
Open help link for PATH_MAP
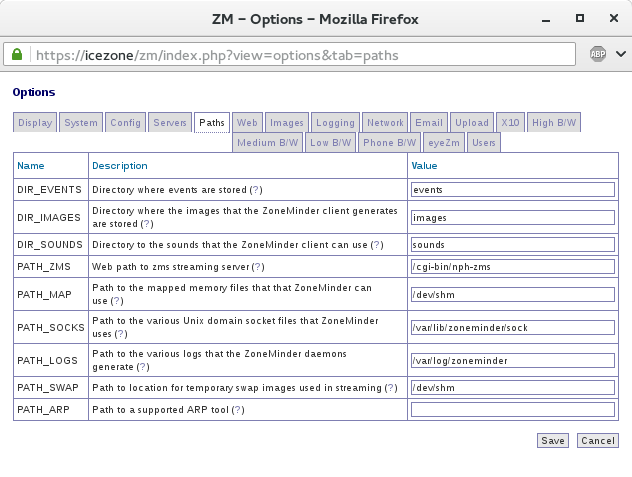[x=117, y=301]
